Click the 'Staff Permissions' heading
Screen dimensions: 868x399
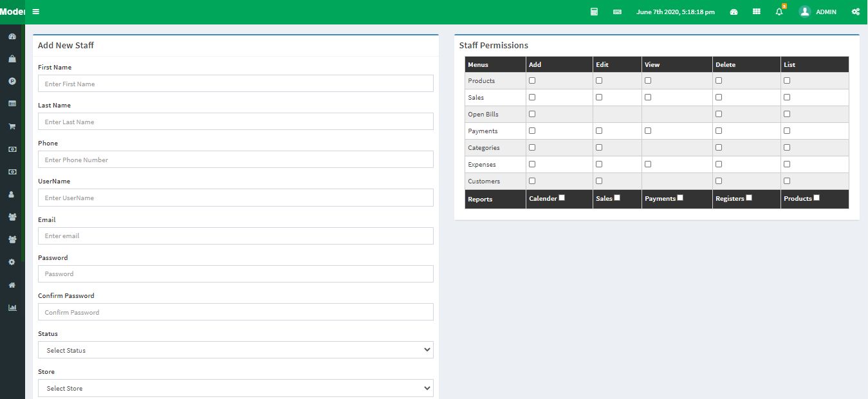coord(494,46)
